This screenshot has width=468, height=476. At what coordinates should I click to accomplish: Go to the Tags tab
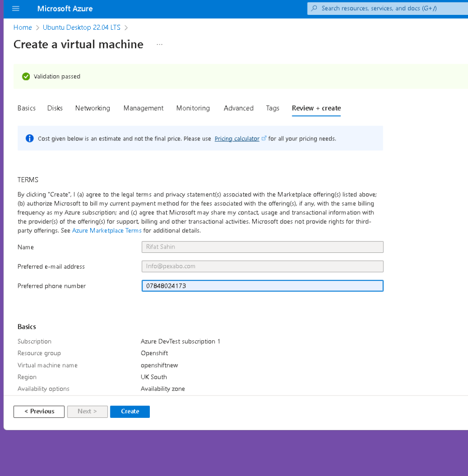pyautogui.click(x=273, y=108)
